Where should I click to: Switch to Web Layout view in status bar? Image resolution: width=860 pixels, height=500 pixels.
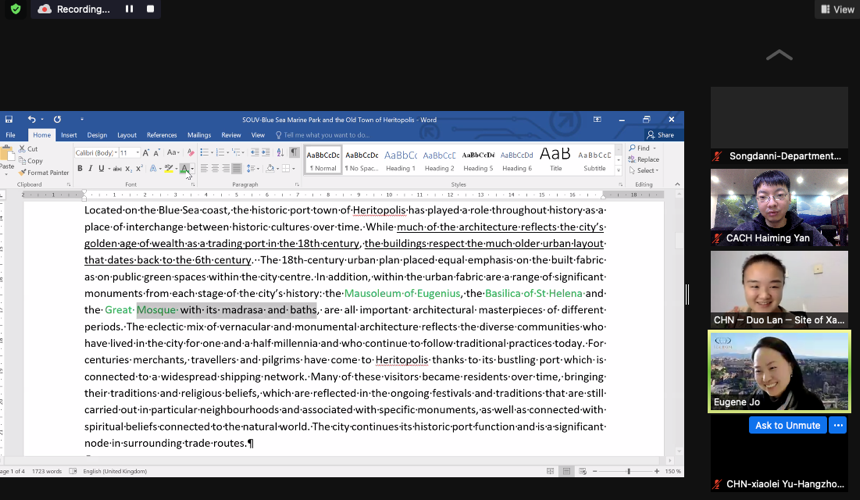[x=582, y=471]
